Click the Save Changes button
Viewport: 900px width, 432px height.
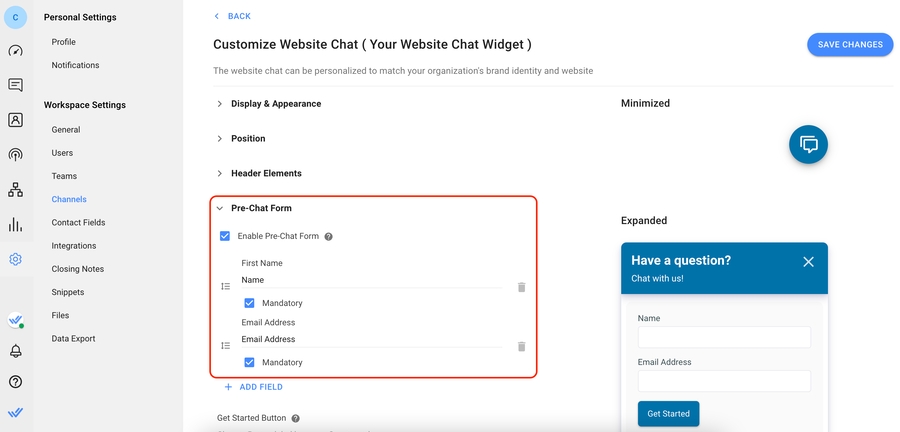[849, 44]
